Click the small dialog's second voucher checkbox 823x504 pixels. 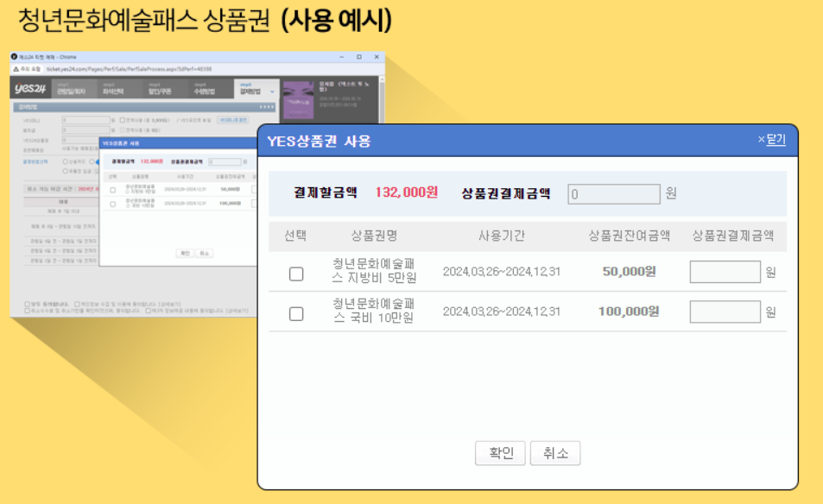[113, 204]
